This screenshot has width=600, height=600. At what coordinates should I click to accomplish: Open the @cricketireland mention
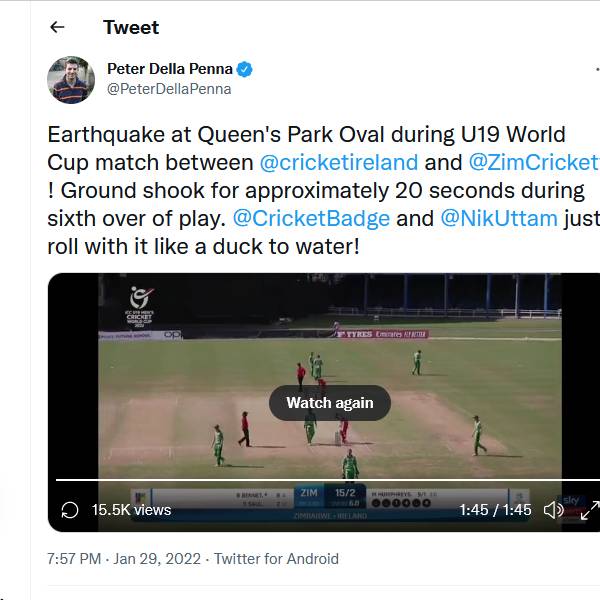tap(338, 162)
